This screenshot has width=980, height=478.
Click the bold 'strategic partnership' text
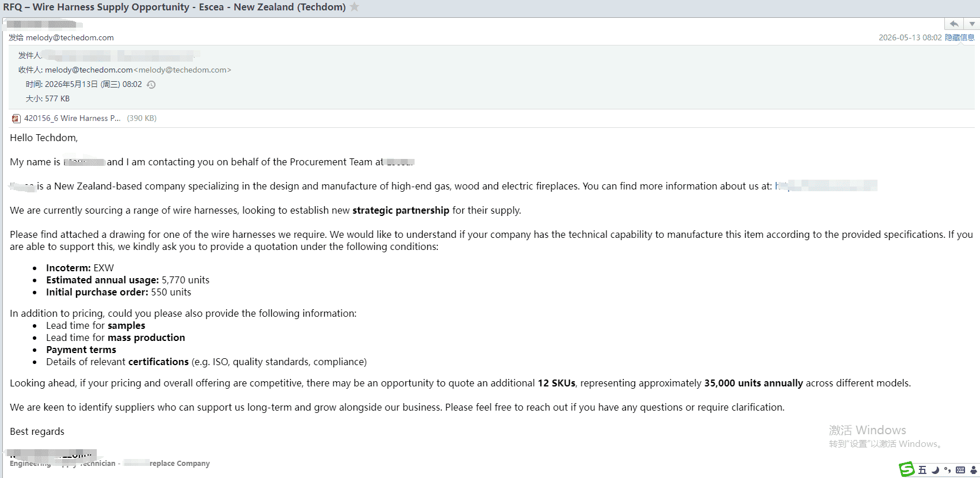click(401, 210)
